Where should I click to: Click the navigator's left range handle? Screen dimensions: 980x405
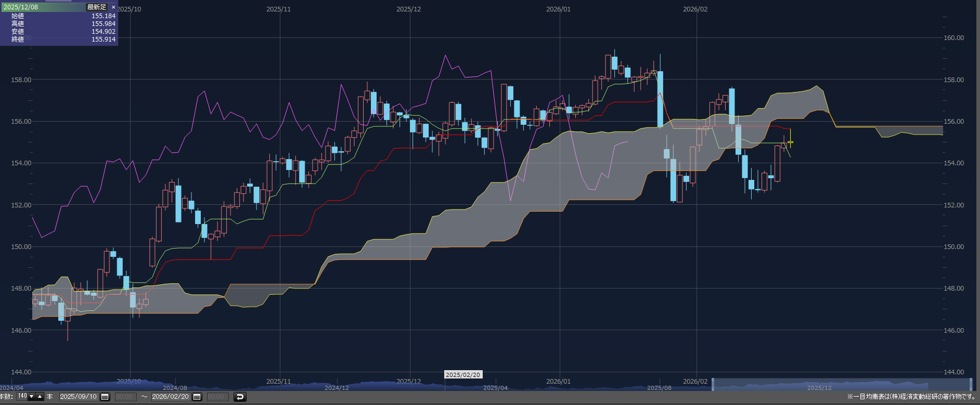[x=713, y=384]
